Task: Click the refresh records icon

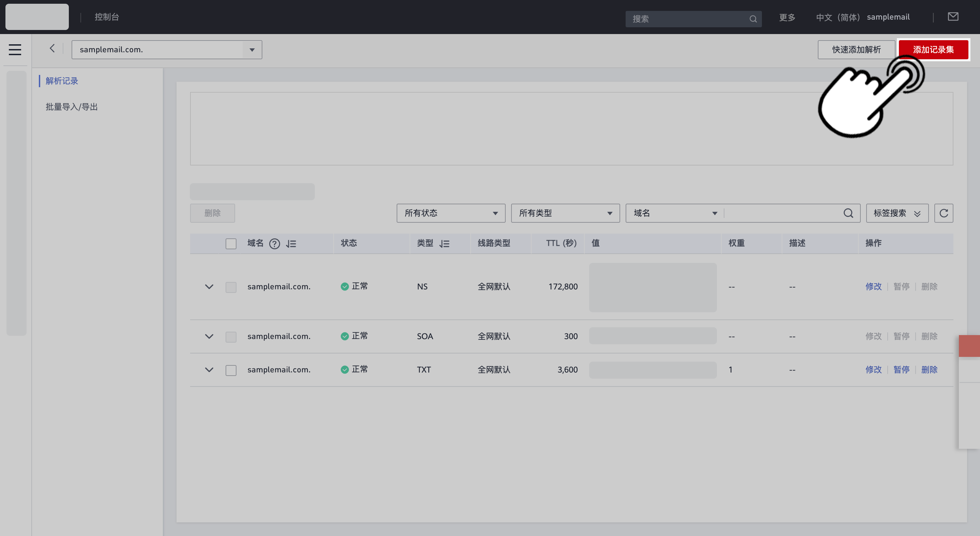Action: pyautogui.click(x=944, y=213)
